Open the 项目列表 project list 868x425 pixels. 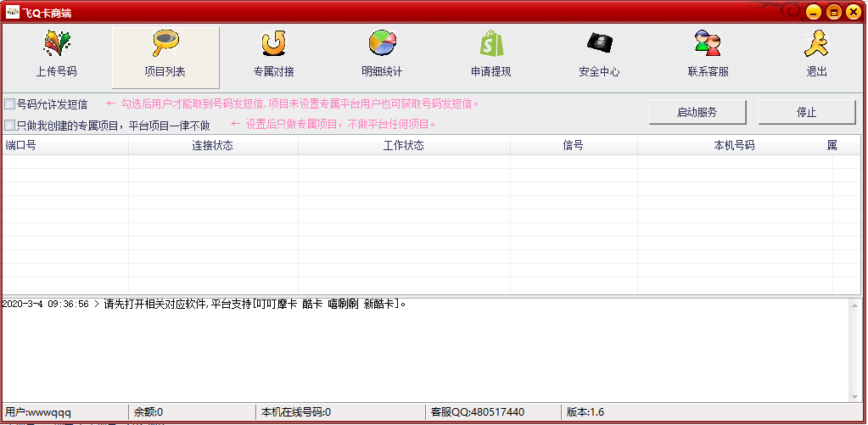[x=165, y=43]
